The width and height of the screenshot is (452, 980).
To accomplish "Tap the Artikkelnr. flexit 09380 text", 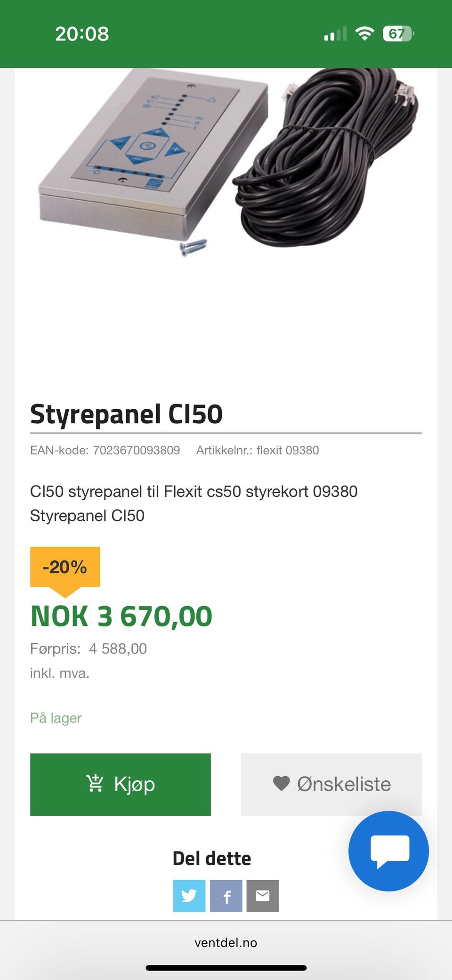I will click(x=258, y=450).
